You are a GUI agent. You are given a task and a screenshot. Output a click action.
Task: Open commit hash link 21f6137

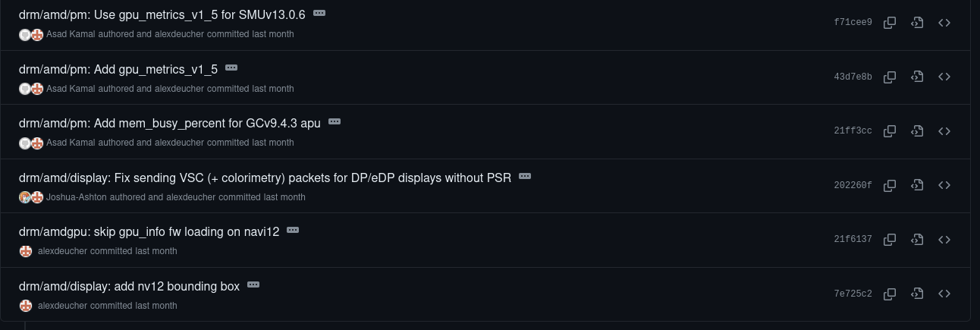click(x=853, y=240)
